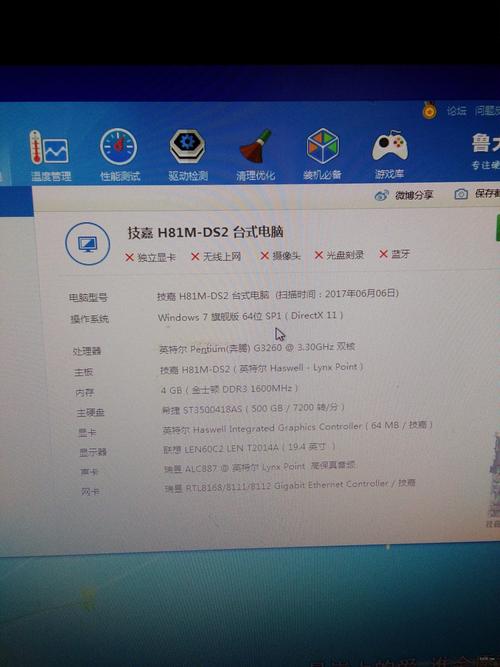
Task: Open 装机必备 cube icon
Action: (x=323, y=154)
